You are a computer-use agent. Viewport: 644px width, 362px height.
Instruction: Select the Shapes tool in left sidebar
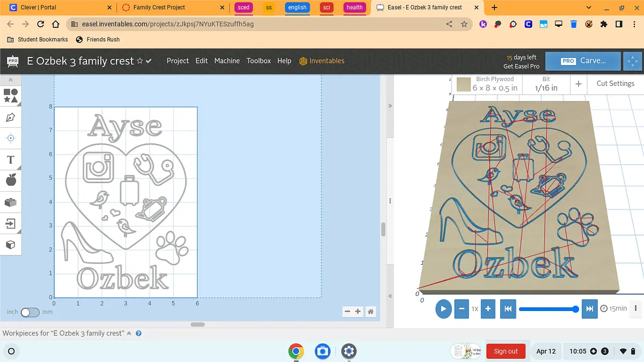(x=11, y=96)
